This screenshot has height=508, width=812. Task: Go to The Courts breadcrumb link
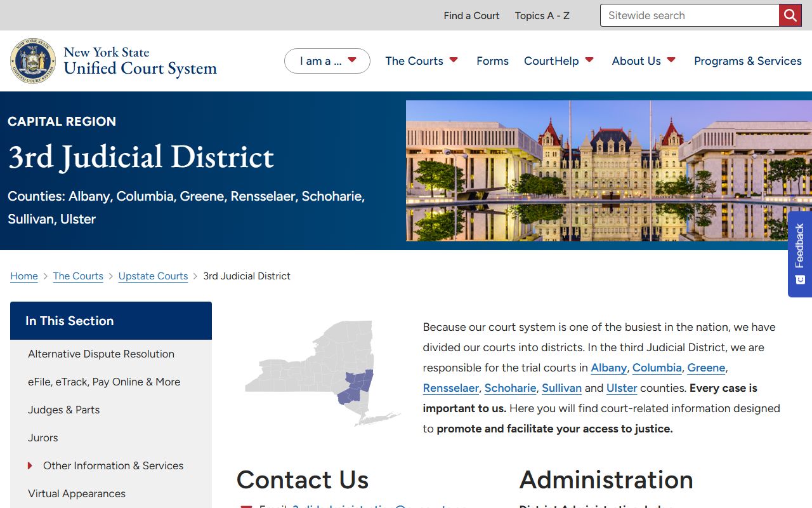[78, 276]
